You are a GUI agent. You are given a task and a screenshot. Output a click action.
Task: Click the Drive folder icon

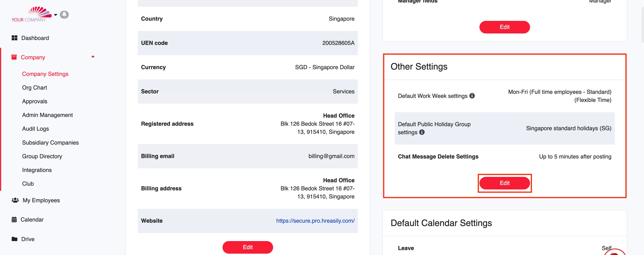15,239
